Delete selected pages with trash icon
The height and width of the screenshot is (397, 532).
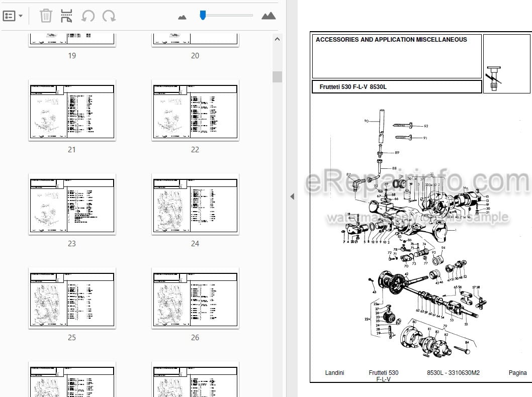click(x=46, y=16)
